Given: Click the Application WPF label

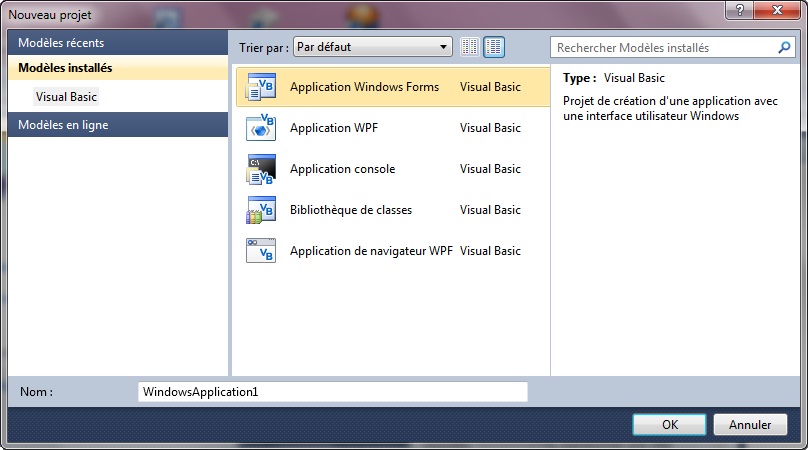Looking at the screenshot, I should tap(334, 128).
